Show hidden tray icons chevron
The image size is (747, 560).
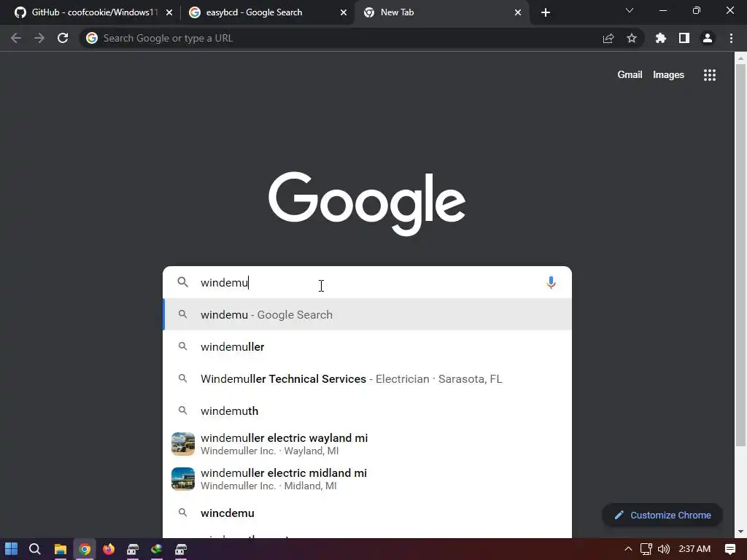(x=628, y=549)
